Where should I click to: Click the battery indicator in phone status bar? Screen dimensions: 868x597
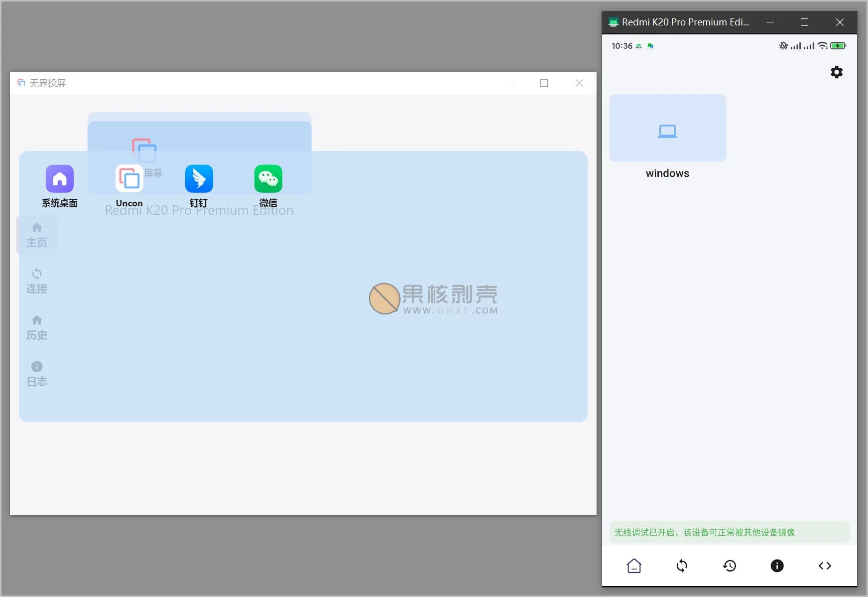[838, 45]
